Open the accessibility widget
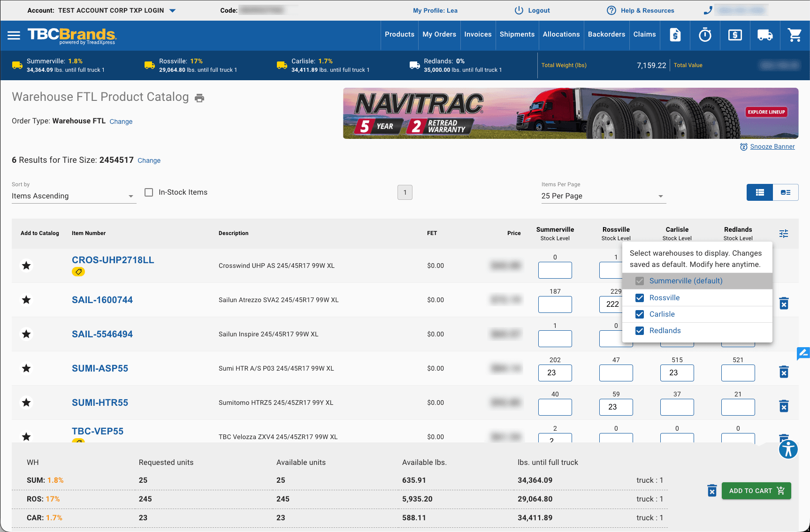 pyautogui.click(x=788, y=449)
